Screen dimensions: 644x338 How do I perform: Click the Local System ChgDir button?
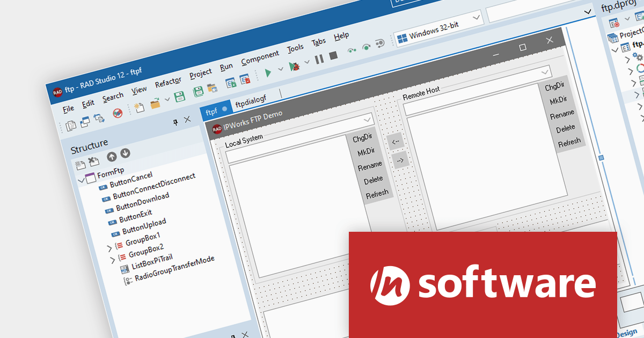362,138
